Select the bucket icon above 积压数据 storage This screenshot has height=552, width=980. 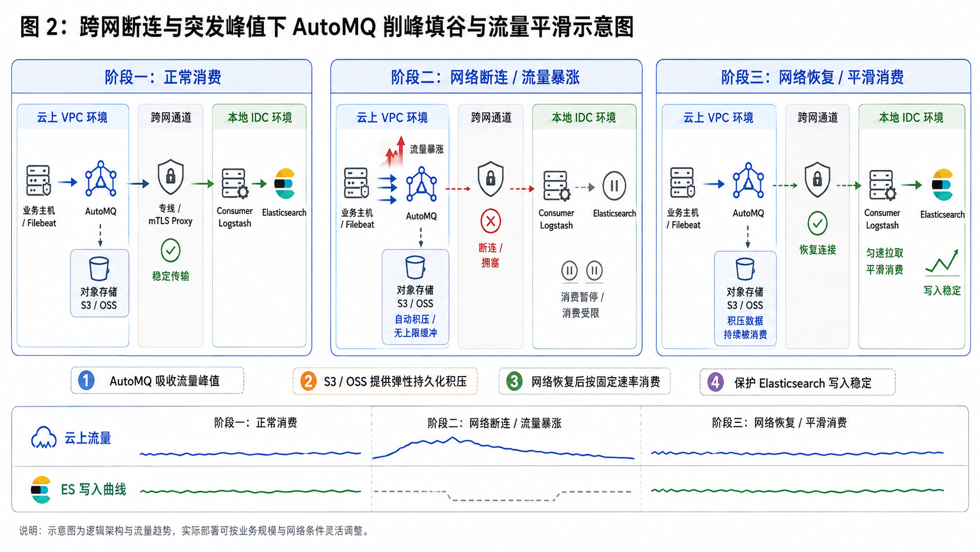[745, 269]
